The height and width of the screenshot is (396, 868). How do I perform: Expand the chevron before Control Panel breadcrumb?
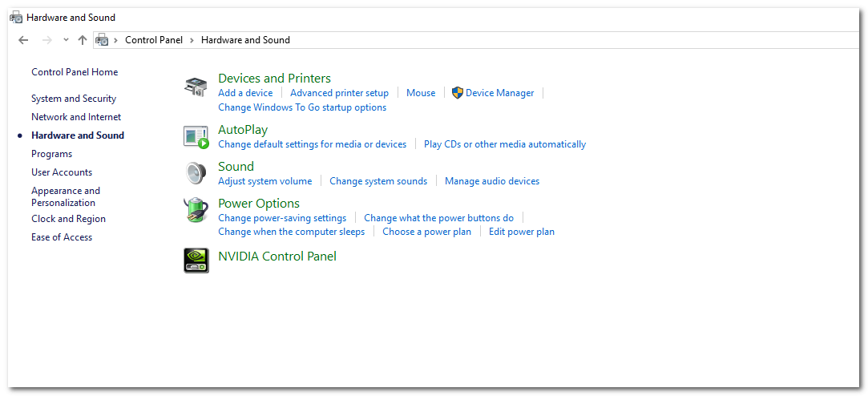tap(116, 40)
